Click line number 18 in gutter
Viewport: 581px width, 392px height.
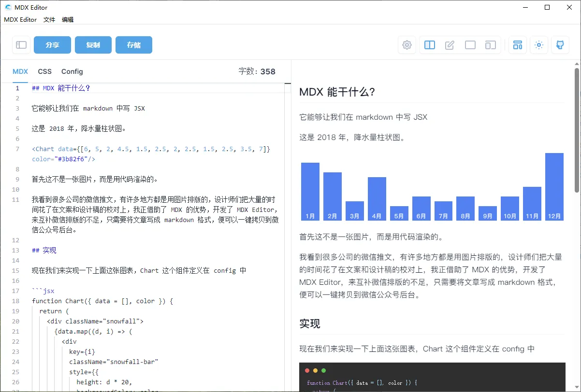pyautogui.click(x=16, y=301)
